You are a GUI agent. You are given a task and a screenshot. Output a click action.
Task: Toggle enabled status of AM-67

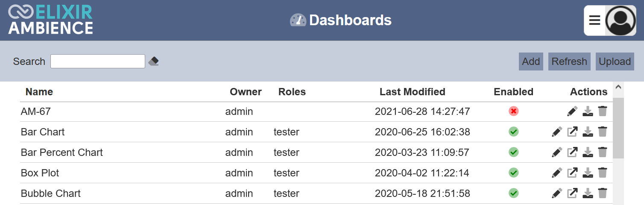[x=514, y=111]
